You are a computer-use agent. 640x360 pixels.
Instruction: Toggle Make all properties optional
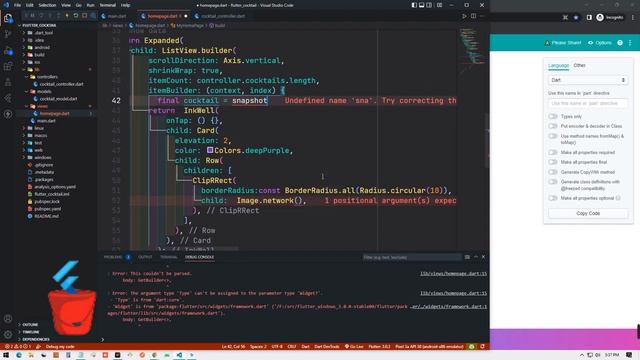click(x=553, y=198)
